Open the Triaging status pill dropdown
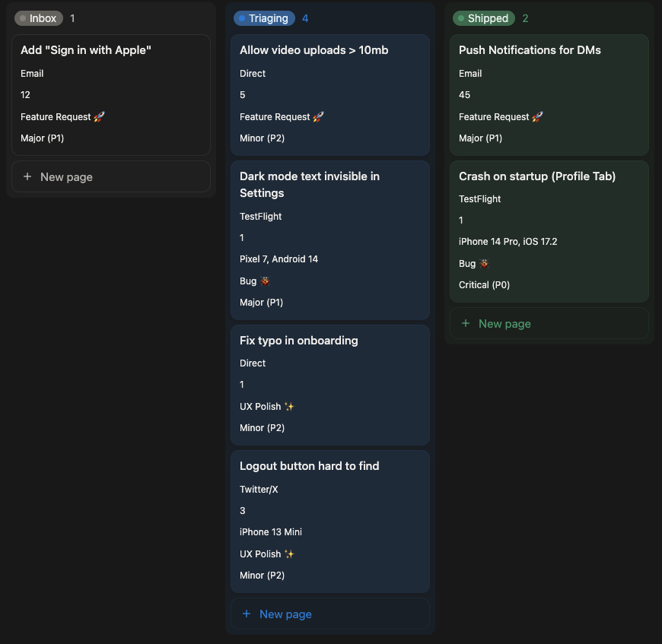Screen dimensions: 662x644 (x=264, y=17)
